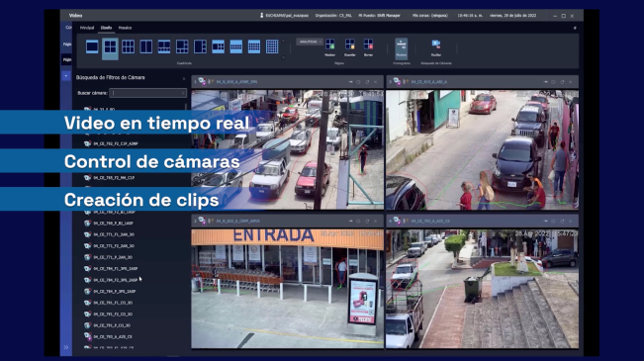Open the ANALÍTICAS dropdown
The width and height of the screenshot is (644, 361).
point(310,42)
